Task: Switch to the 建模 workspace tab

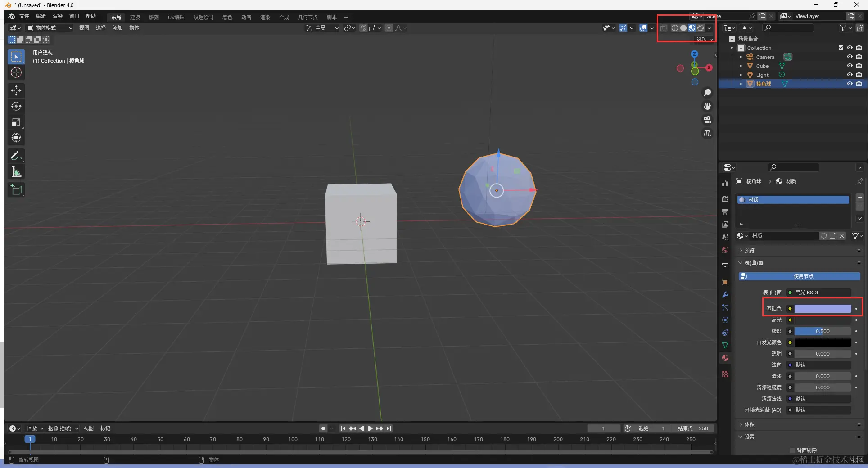Action: [135, 17]
